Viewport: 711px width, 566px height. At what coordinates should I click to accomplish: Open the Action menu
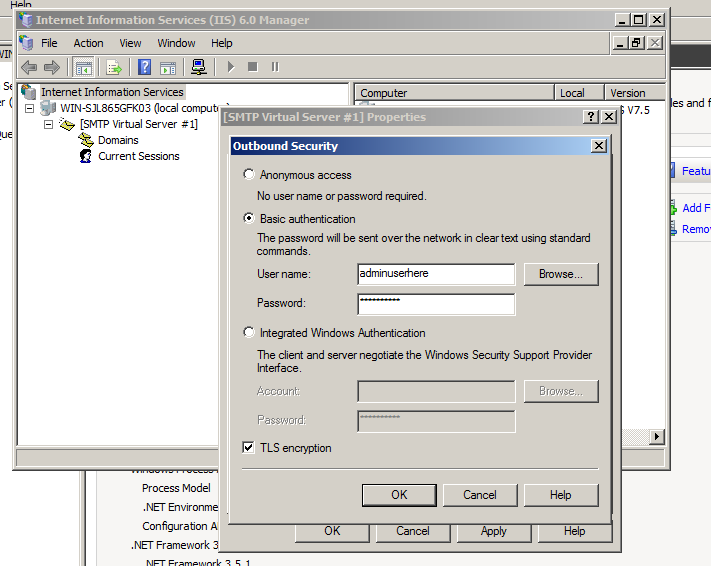click(x=88, y=43)
